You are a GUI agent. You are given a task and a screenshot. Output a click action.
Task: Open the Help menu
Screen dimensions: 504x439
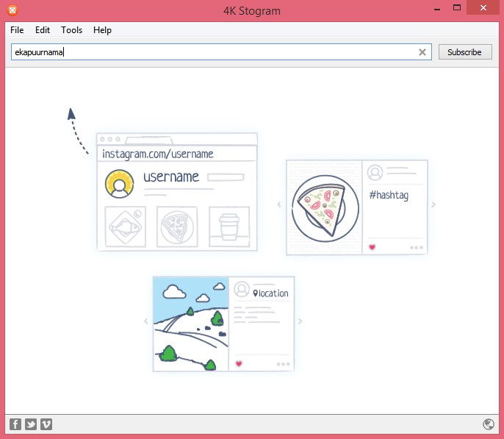point(102,30)
